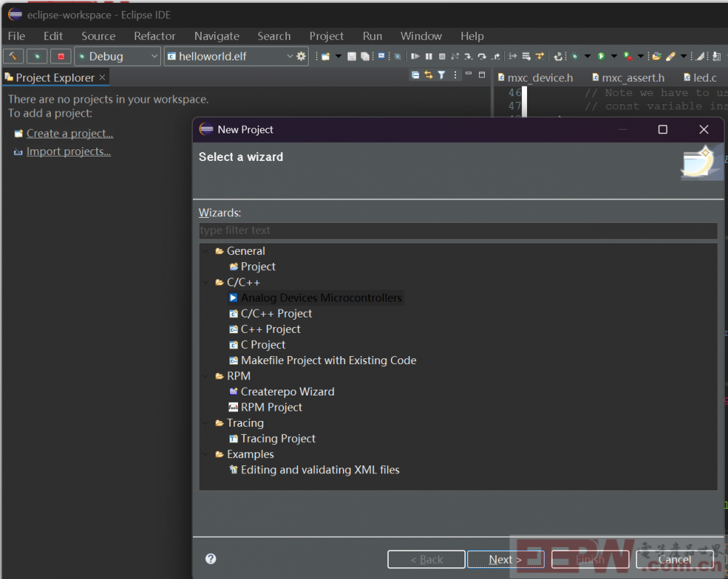
Task: Click the Build hammer icon in launch bar
Action: 13,56
